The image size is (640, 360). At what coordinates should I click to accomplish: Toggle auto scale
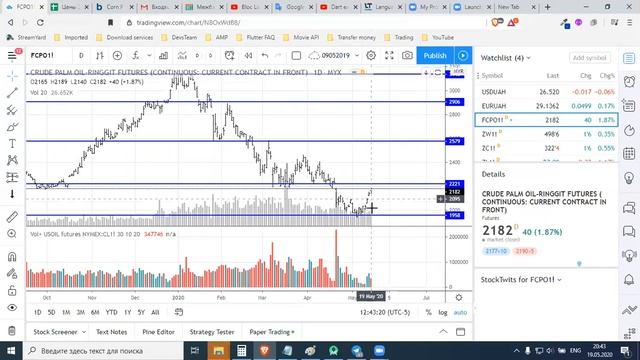pyautogui.click(x=460, y=312)
